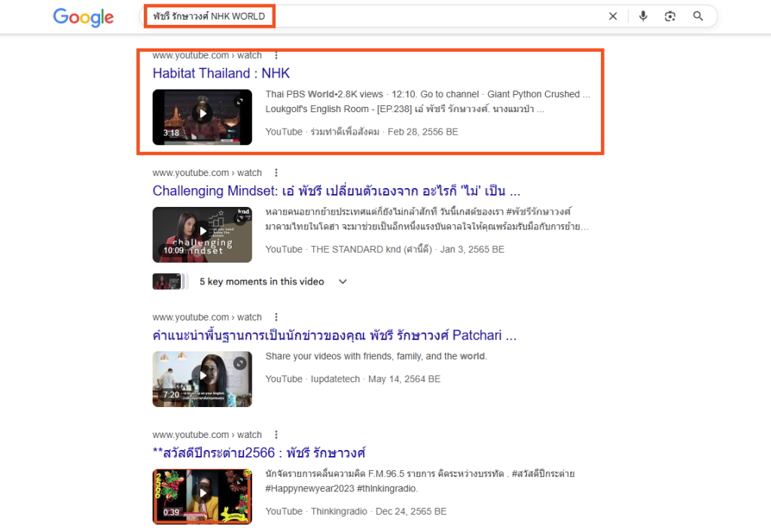This screenshot has width=771, height=532.
Task: Expand the 5 key moments chevron
Action: pos(343,281)
